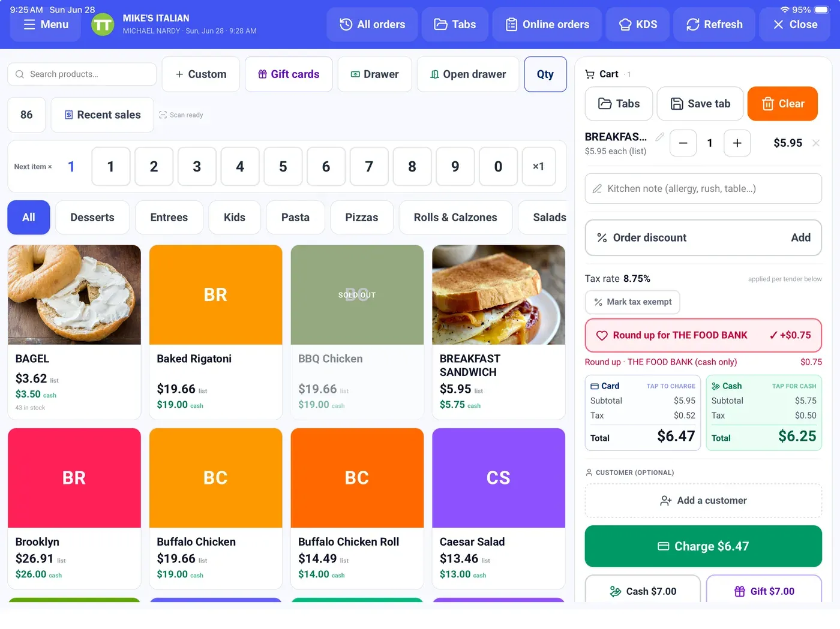The width and height of the screenshot is (840, 629).
Task: Decrease Breakfast Sandwich quantity with minus
Action: click(x=683, y=143)
